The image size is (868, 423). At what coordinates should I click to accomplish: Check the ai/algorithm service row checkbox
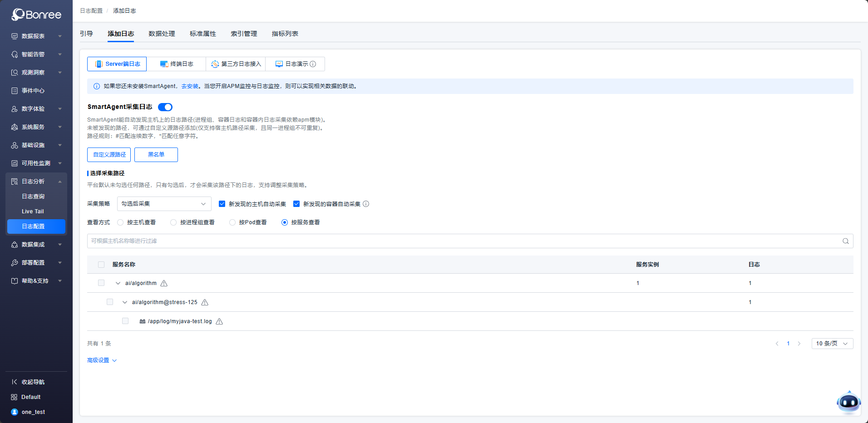tap(101, 283)
